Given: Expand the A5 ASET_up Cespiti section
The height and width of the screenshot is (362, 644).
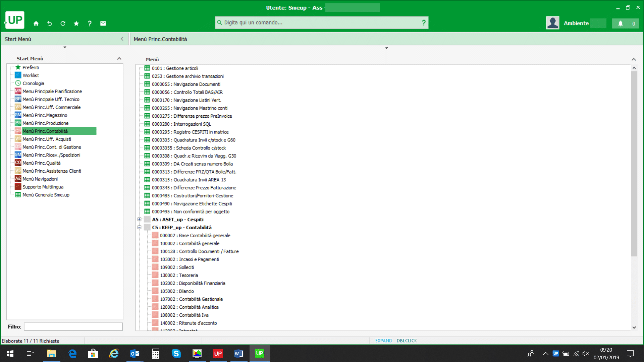Looking at the screenshot, I should (139, 219).
